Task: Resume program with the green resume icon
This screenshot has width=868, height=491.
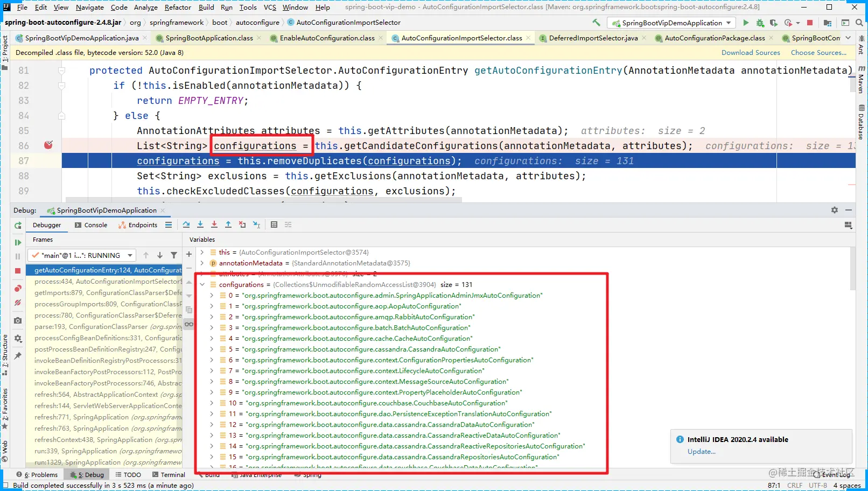Action: (x=18, y=242)
